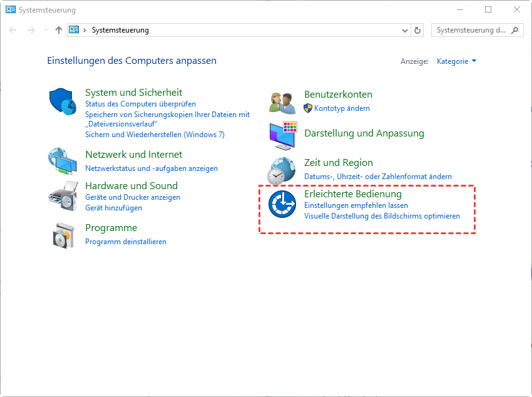Click Geräte und Drucker anzeigen

133,197
